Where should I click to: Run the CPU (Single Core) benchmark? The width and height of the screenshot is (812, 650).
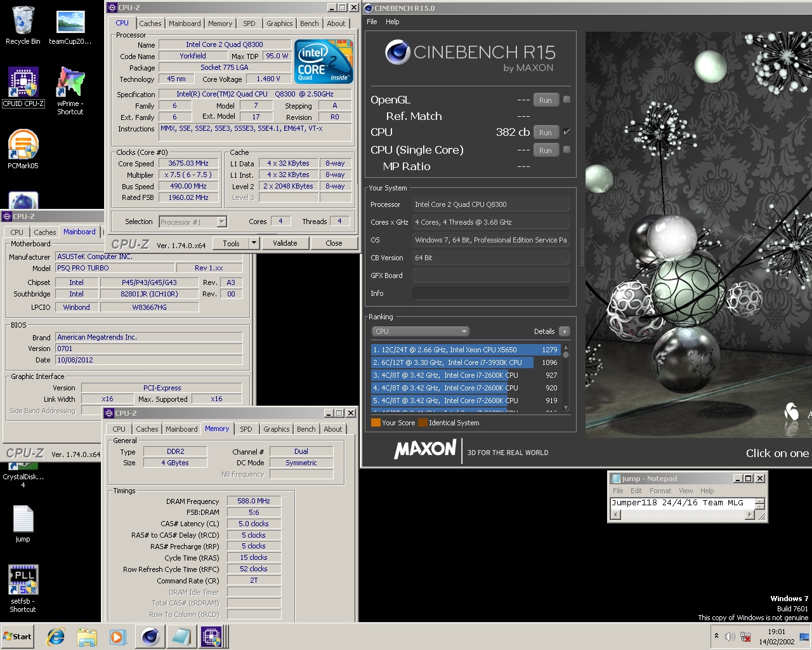pyautogui.click(x=546, y=150)
